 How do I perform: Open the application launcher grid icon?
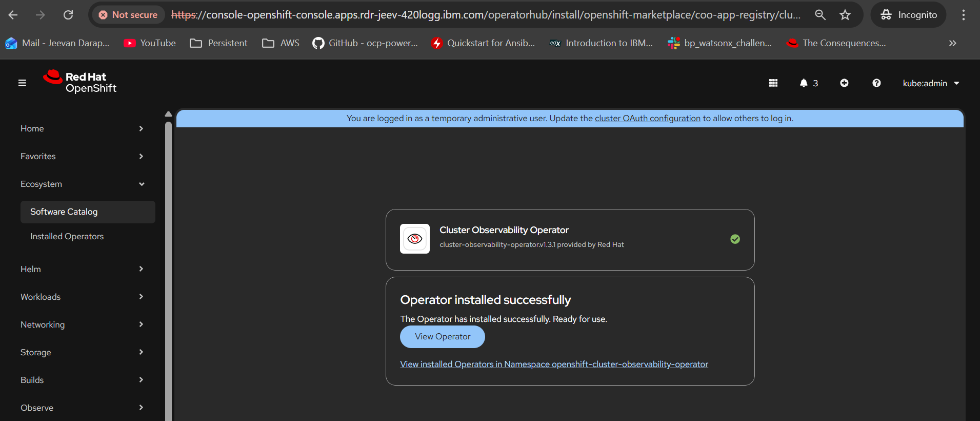pyautogui.click(x=773, y=83)
